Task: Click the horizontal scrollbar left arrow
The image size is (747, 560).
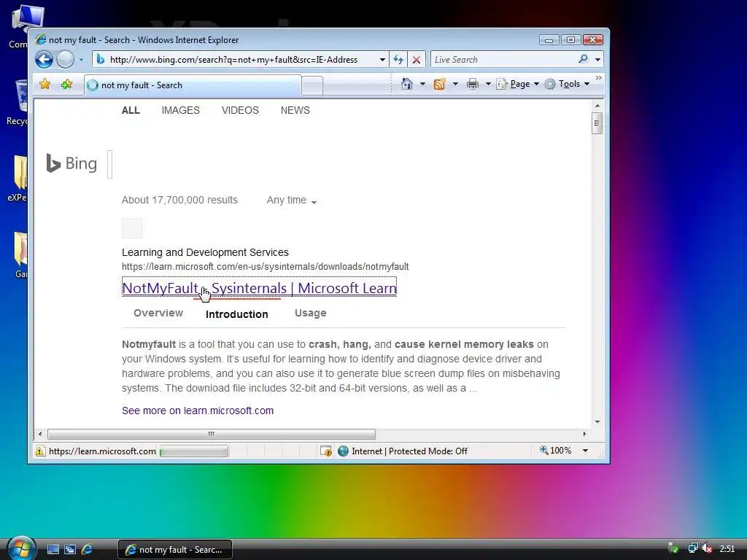Action: 40,434
